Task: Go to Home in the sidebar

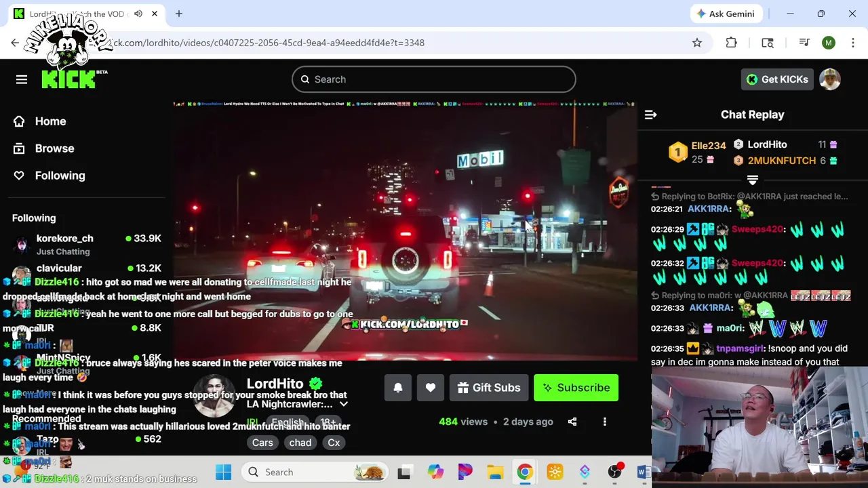Action: (x=50, y=121)
